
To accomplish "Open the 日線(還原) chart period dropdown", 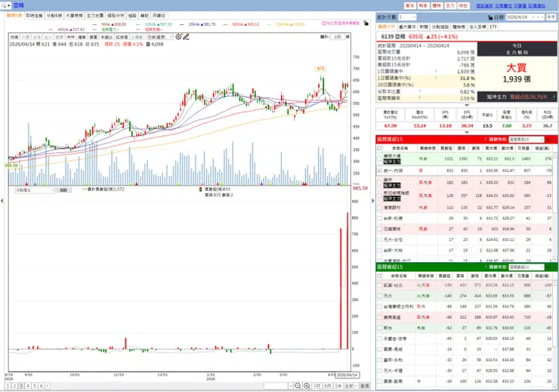I will [x=159, y=37].
